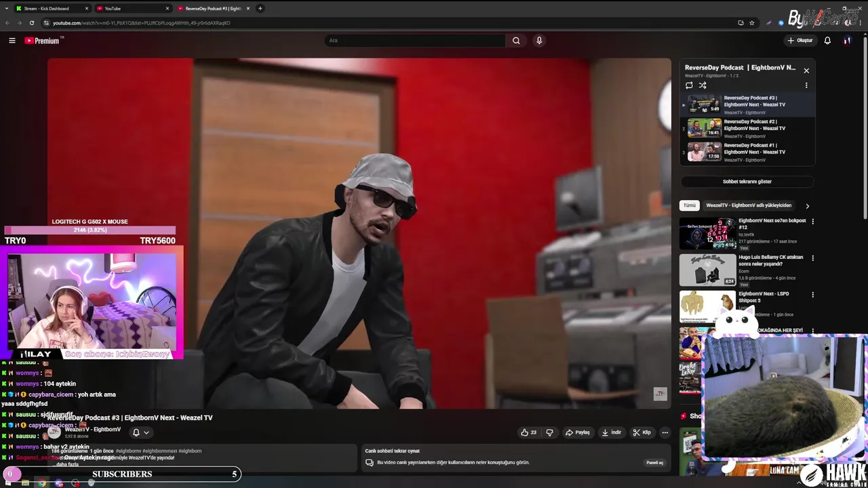The width and height of the screenshot is (868, 488).
Task: Open EightbornV Next se7en bokpost #12 video
Action: pyautogui.click(x=772, y=224)
